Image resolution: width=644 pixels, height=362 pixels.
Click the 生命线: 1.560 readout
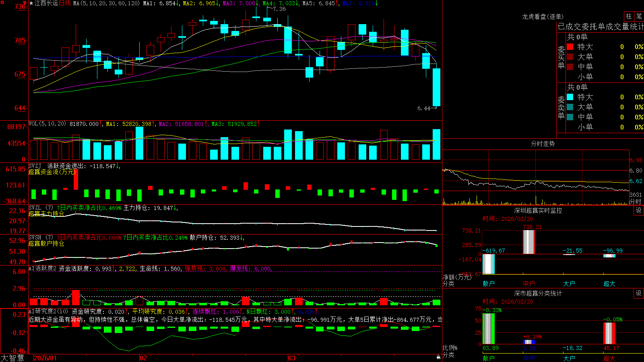tap(160, 268)
